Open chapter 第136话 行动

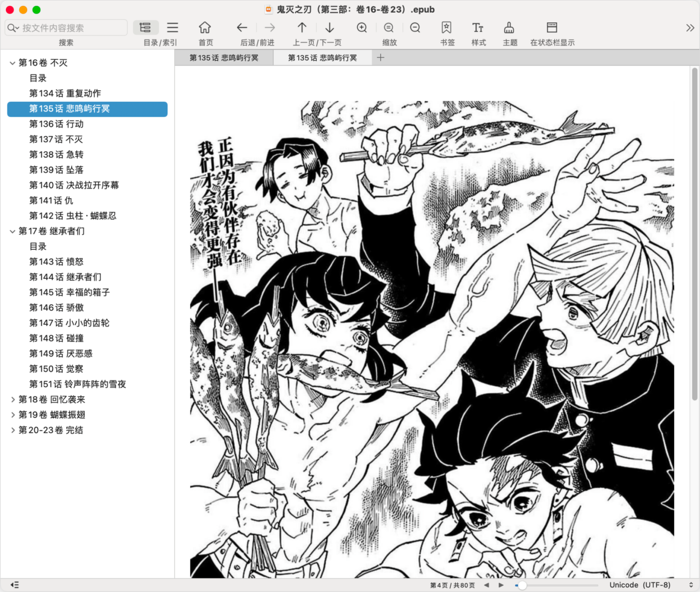[x=57, y=124]
